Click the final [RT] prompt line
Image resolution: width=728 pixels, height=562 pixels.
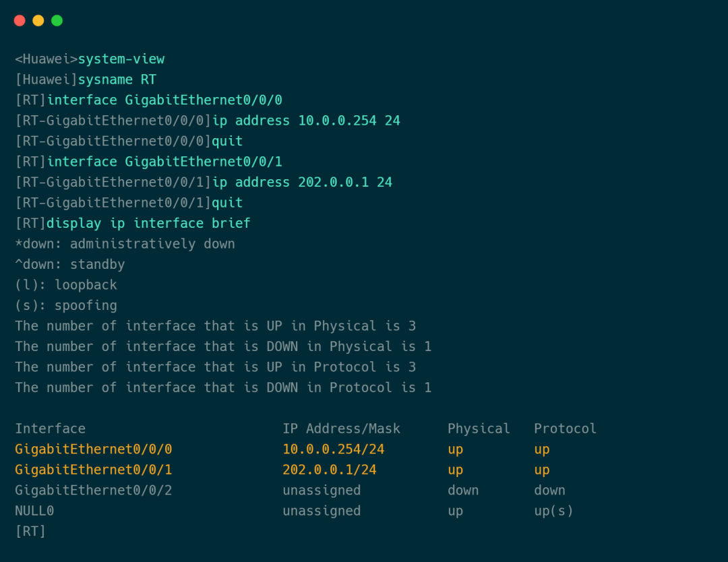(30, 532)
